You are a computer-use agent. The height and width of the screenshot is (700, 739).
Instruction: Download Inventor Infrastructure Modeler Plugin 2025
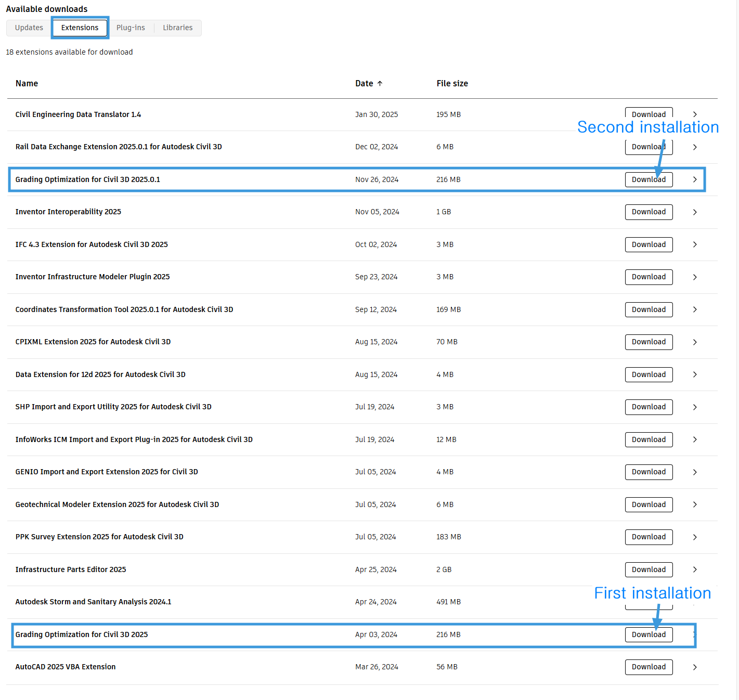click(x=649, y=277)
